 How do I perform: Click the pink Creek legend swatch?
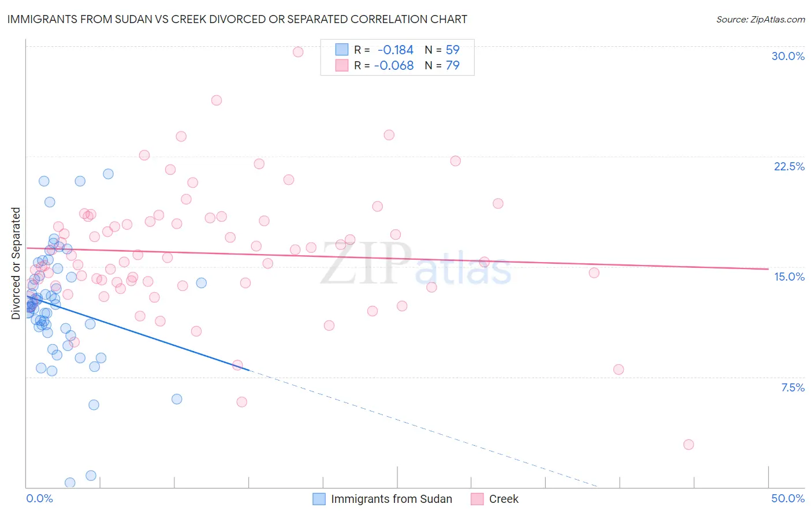click(477, 499)
